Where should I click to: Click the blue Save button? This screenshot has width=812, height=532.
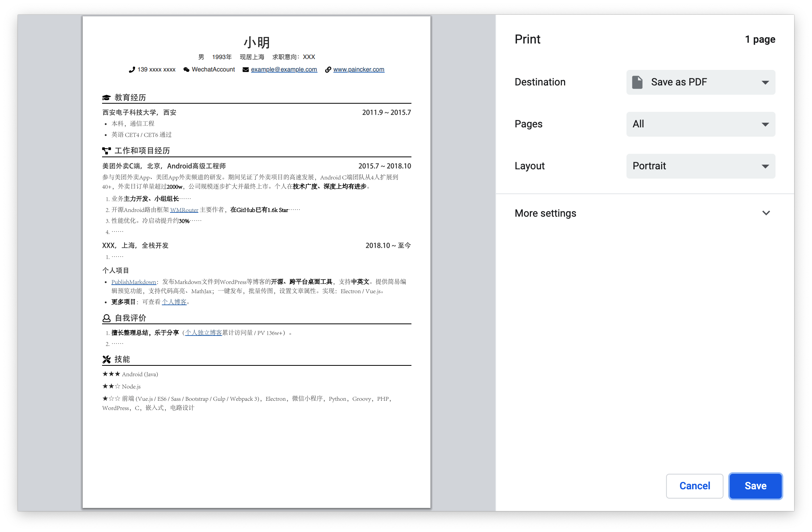[755, 486]
